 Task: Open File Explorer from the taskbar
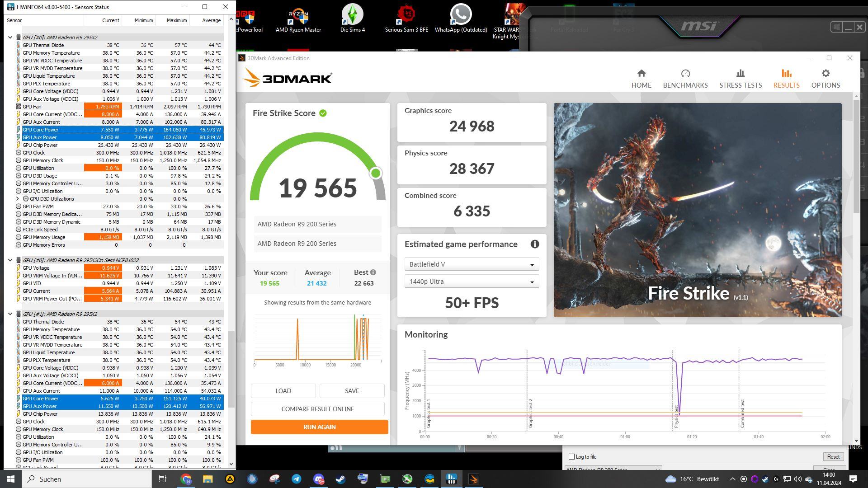[208, 479]
